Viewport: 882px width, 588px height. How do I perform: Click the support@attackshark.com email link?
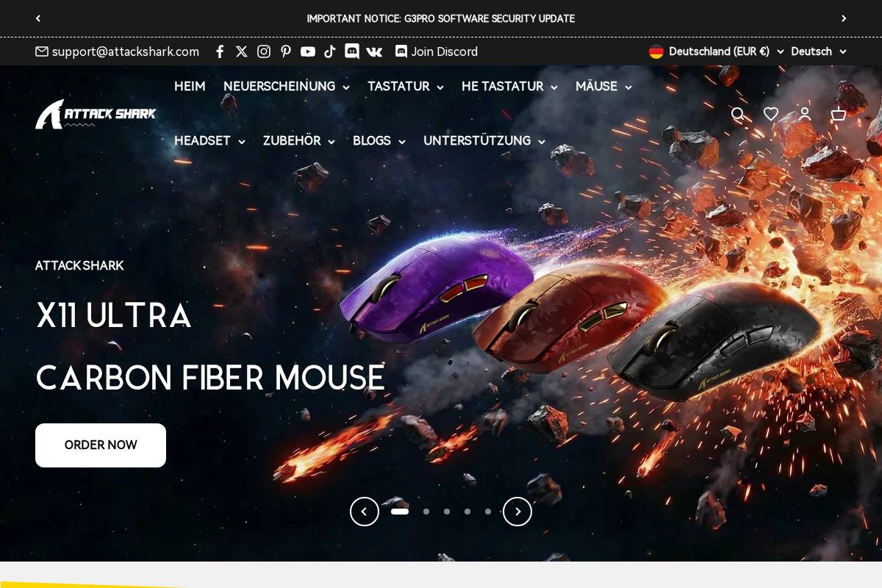click(126, 51)
